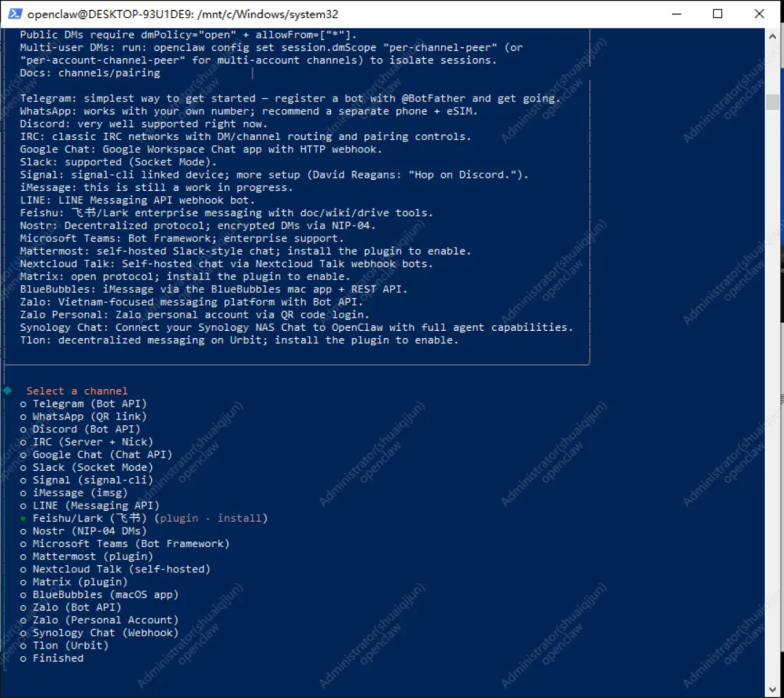Select Google Chat (Chat API) option
This screenshot has width=784, height=698.
click(x=96, y=455)
